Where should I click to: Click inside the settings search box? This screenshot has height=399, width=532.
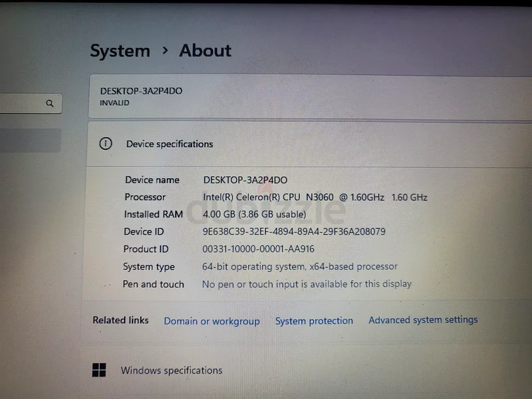[31, 104]
